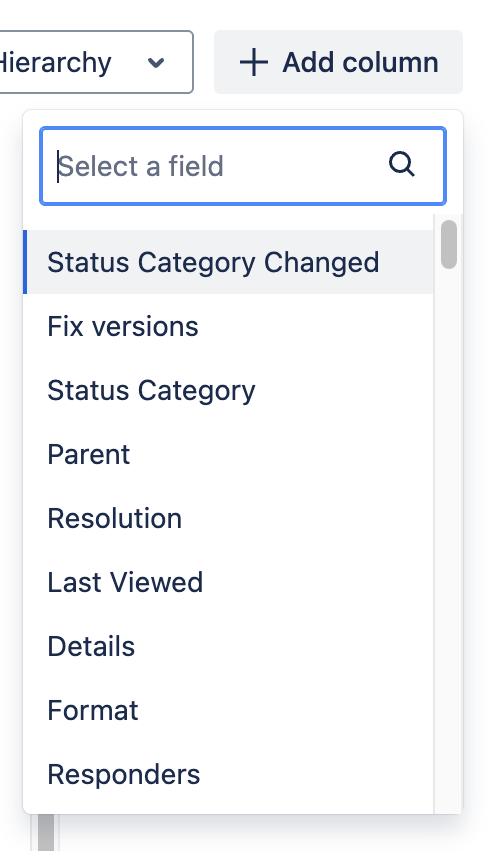Click the empty scrollbar track below the thumb
The height and width of the screenshot is (851, 493).
(x=449, y=540)
